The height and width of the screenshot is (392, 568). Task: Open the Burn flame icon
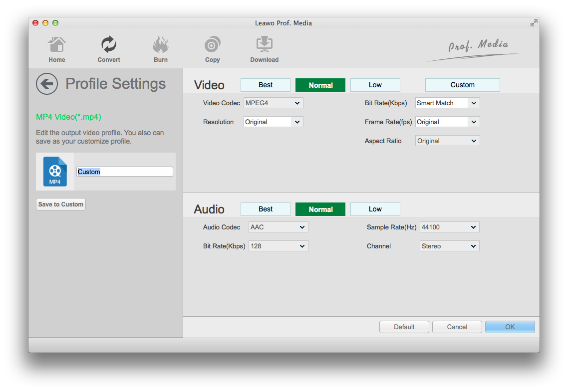tap(161, 45)
